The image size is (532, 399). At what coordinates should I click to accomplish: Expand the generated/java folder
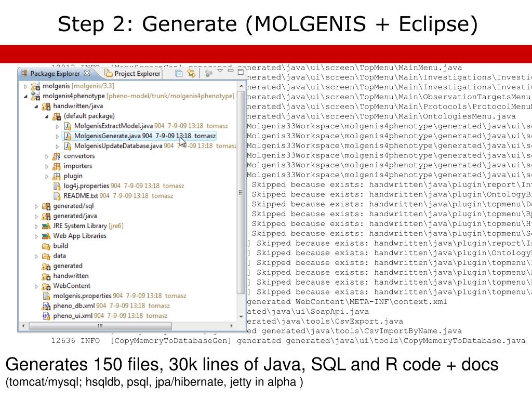point(36,216)
